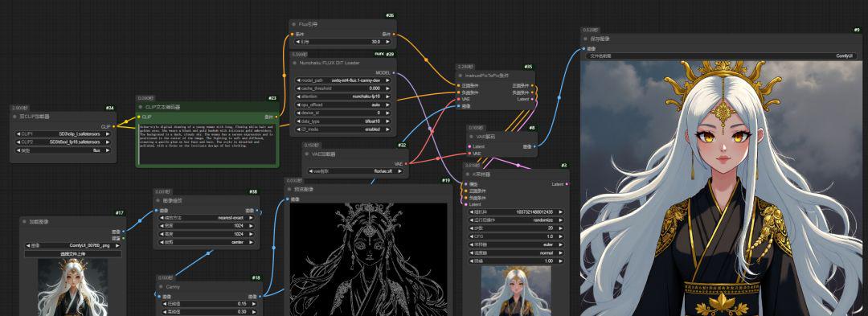Collapse the Canny node using its dot
The image size is (868, 316).
pyautogui.click(x=161, y=287)
